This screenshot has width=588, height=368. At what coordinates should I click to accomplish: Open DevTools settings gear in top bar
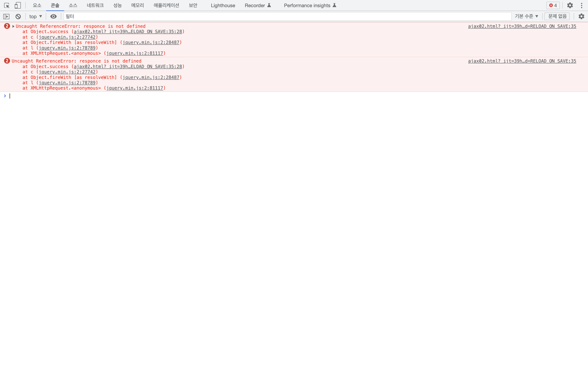tap(570, 5)
